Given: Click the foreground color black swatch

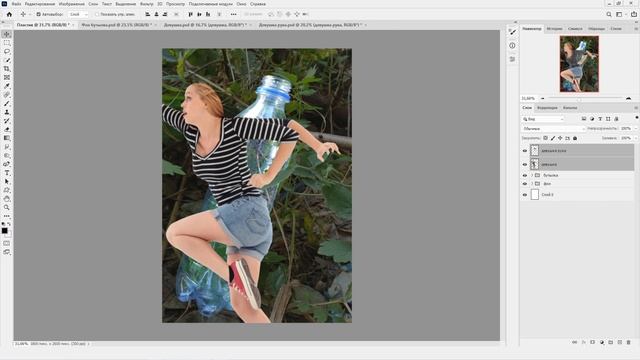Looking at the screenshot, I should (x=4, y=231).
